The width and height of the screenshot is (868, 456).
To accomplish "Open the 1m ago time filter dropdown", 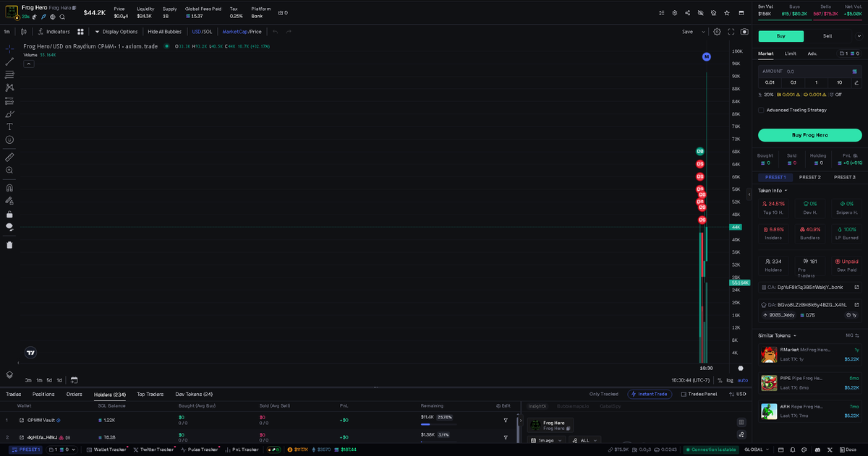I will (546, 440).
